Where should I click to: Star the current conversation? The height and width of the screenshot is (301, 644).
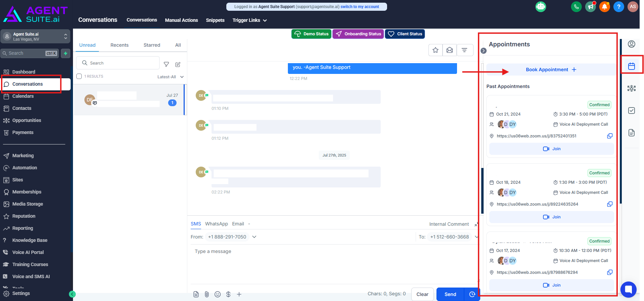coord(435,50)
